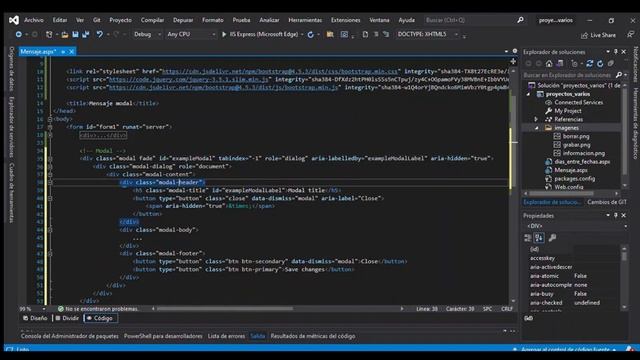Open the Git menu

coord(96,20)
